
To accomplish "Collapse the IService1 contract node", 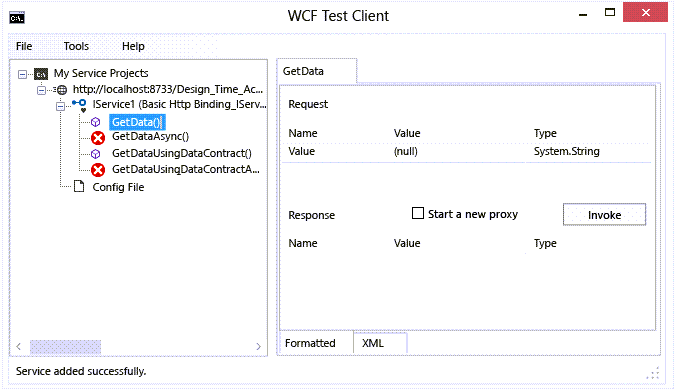I will 61,106.
